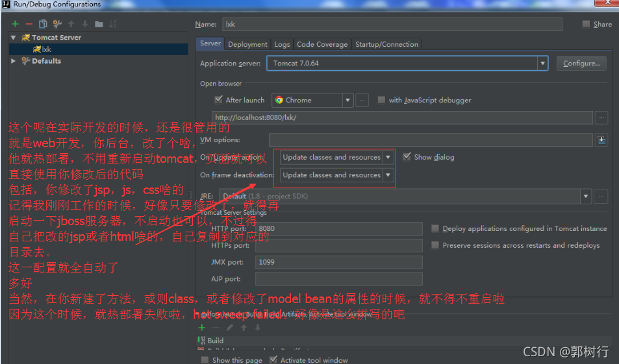The image size is (619, 364).
Task: Open the JRE dropdown arrow
Action: tap(585, 196)
